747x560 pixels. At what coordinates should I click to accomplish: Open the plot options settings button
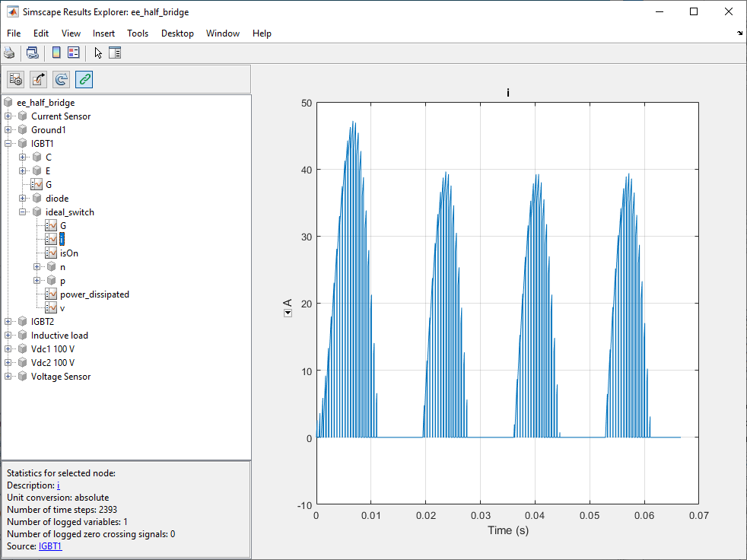(x=16, y=79)
